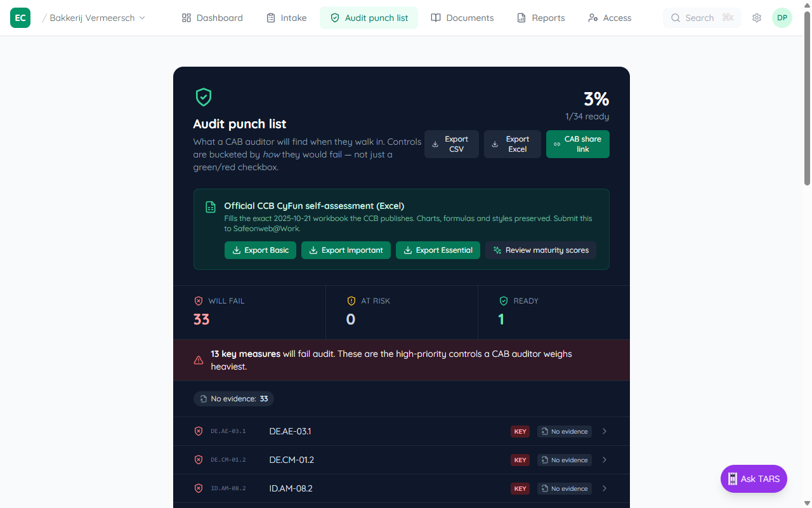Open the Ask TARS assistant
Viewport: 812px width, 508px height.
click(x=754, y=479)
